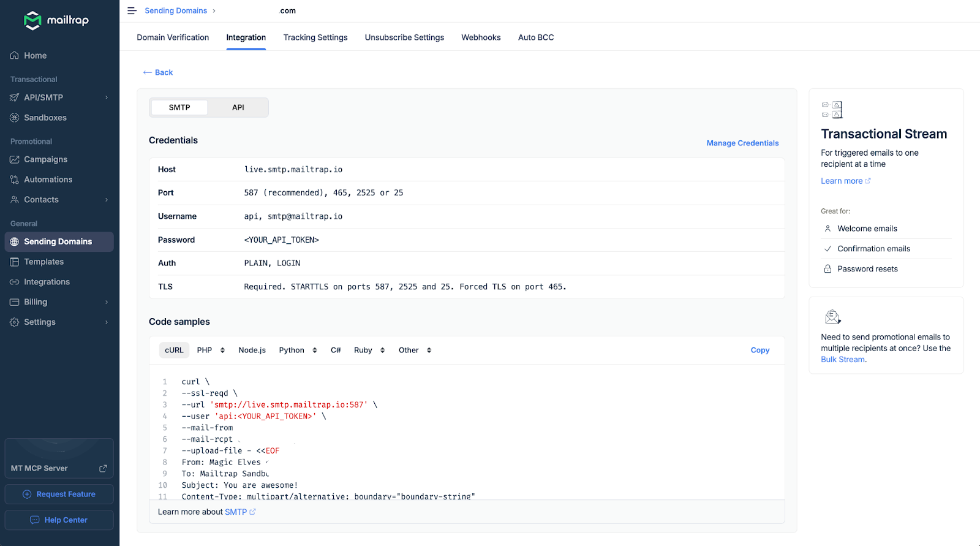Click the Billing card icon

(15, 302)
